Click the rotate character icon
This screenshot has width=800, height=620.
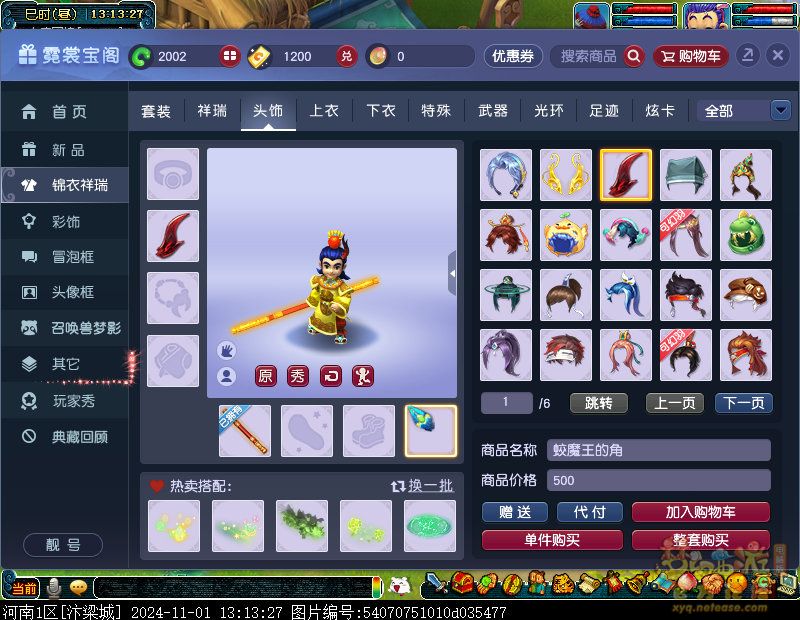331,376
